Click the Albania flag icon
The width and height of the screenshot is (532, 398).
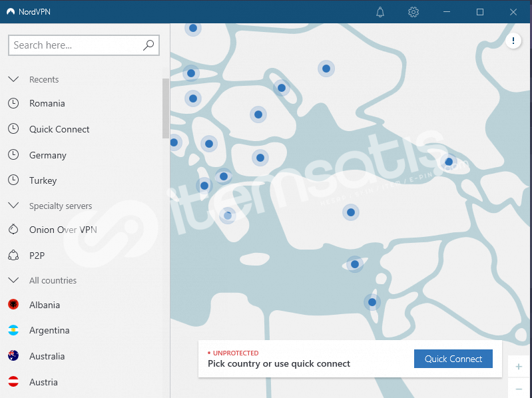pos(13,304)
